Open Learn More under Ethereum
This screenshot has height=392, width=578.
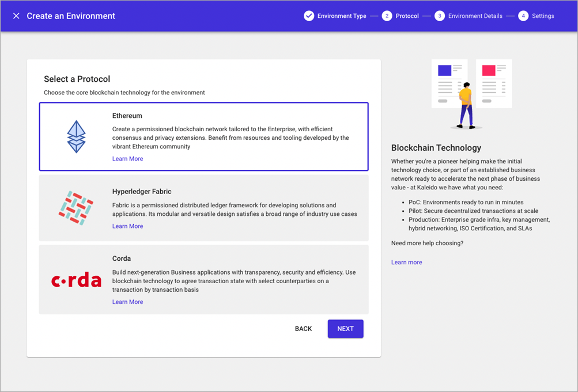coord(127,159)
